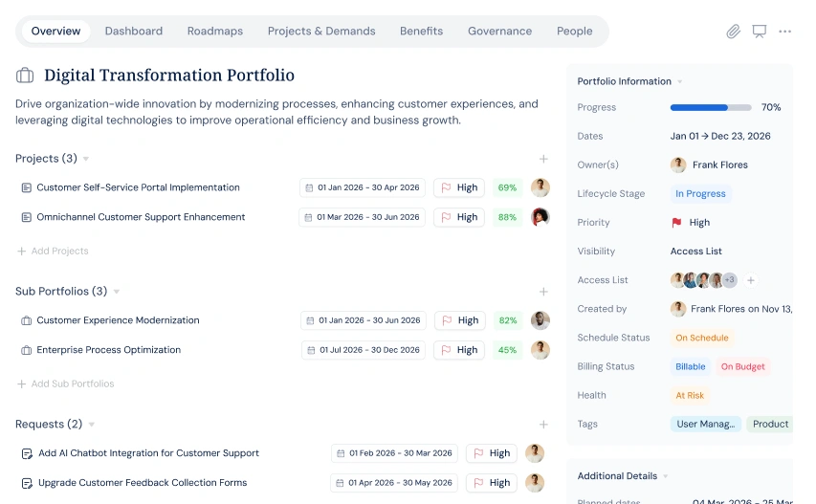Collapse the Additional Details panel
Image resolution: width=816 pixels, height=504 pixels.
(665, 476)
